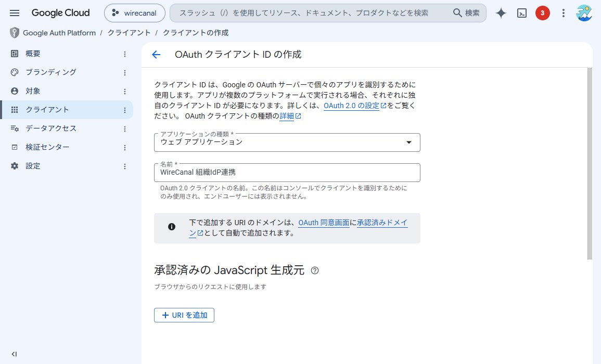The height and width of the screenshot is (364, 601).
Task: Open the OAuth 同意画面 link
Action: [324, 223]
